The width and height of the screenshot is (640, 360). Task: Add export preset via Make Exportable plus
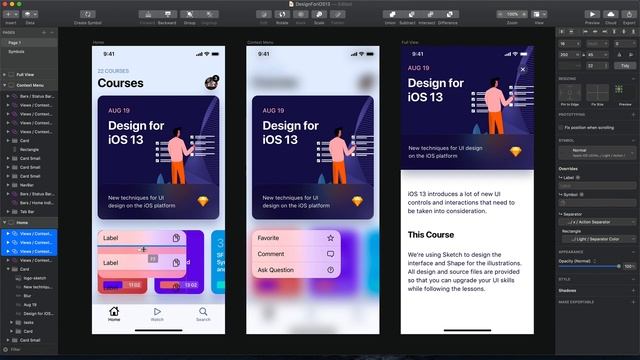(633, 302)
